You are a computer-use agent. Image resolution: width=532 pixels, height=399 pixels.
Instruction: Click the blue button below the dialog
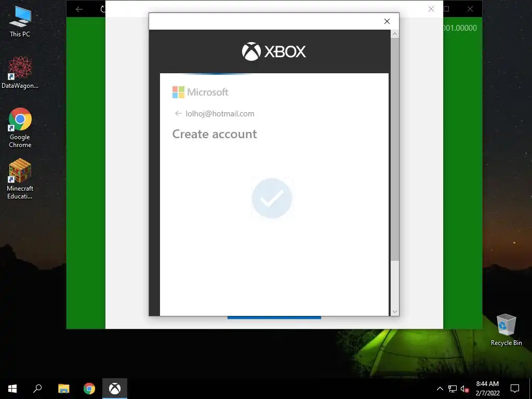274,317
